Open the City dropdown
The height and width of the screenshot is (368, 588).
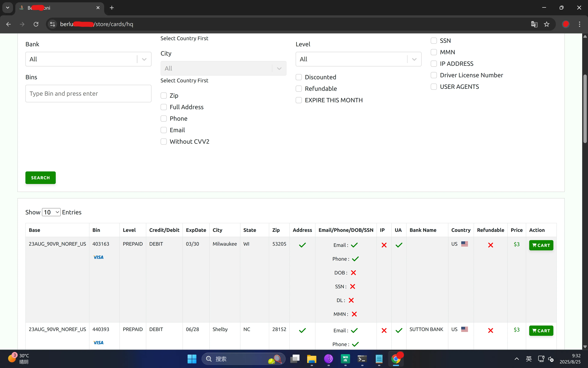224,68
